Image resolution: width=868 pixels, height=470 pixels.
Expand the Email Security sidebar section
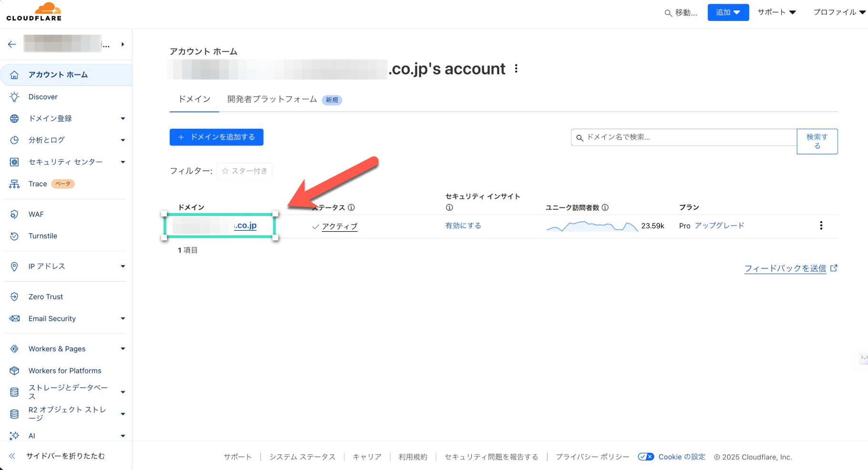click(x=123, y=318)
